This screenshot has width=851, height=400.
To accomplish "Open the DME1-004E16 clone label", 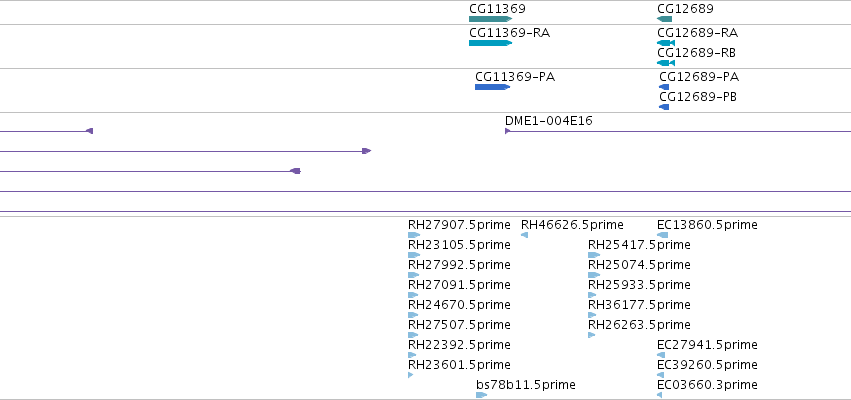I will pos(549,120).
